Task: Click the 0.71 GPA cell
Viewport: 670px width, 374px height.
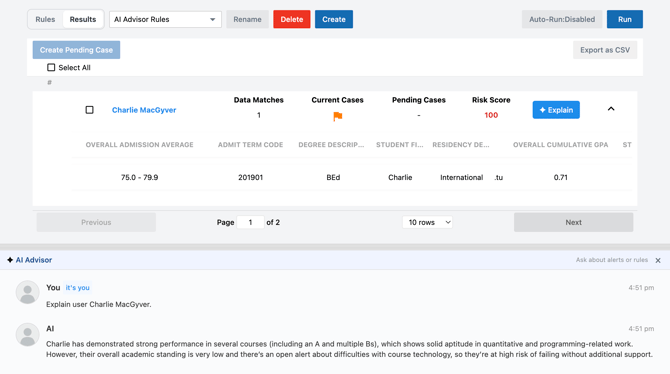Action: click(x=561, y=177)
